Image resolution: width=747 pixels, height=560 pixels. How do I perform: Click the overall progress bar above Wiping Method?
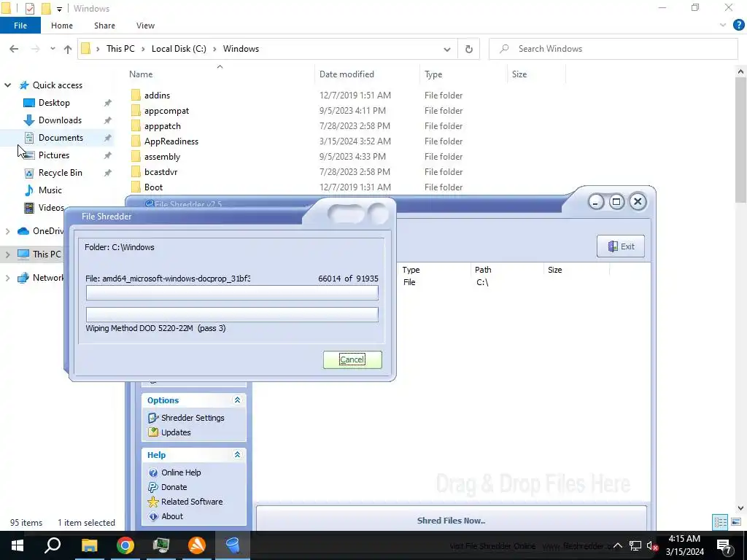tap(232, 314)
